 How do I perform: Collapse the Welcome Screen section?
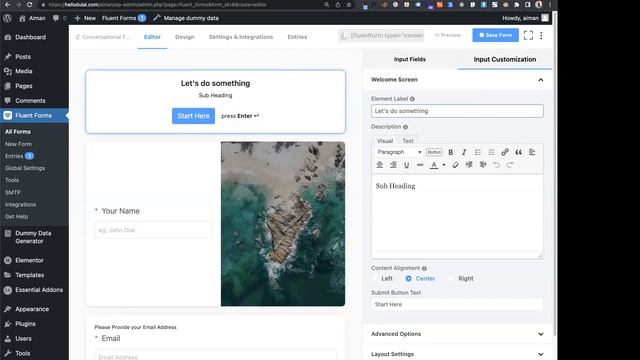pos(540,80)
